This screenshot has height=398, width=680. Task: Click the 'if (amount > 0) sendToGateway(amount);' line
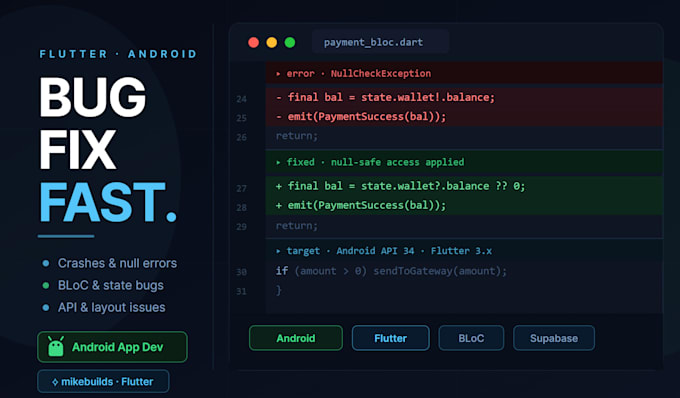pos(391,271)
